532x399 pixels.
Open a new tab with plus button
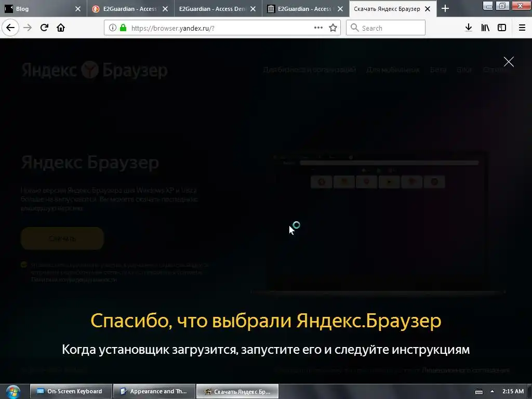coord(445,9)
